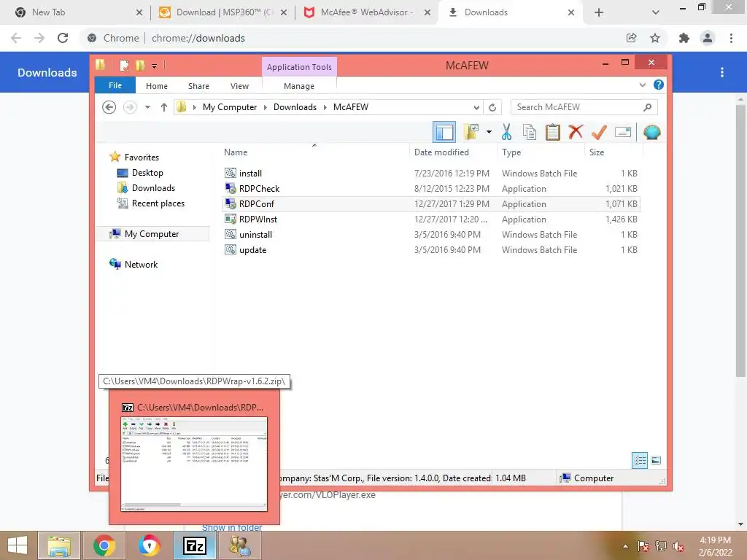Click My Computer in the address breadcrumb
747x560 pixels.
click(x=230, y=107)
